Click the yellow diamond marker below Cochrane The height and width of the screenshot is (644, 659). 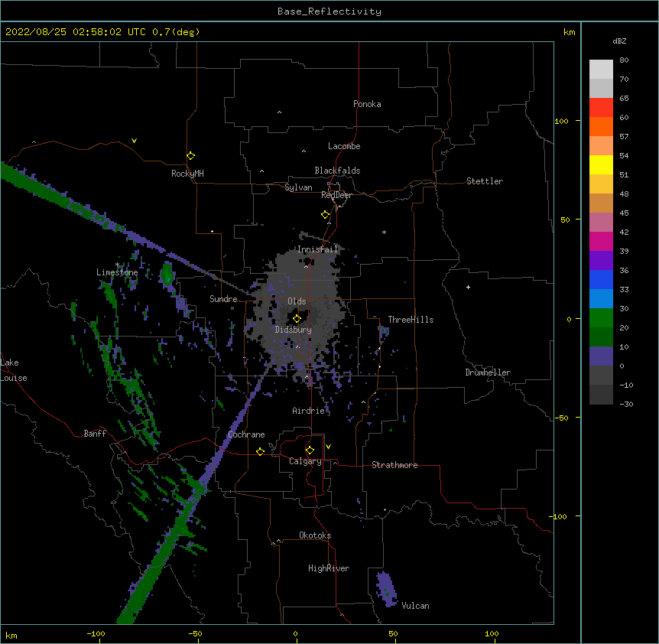260,451
